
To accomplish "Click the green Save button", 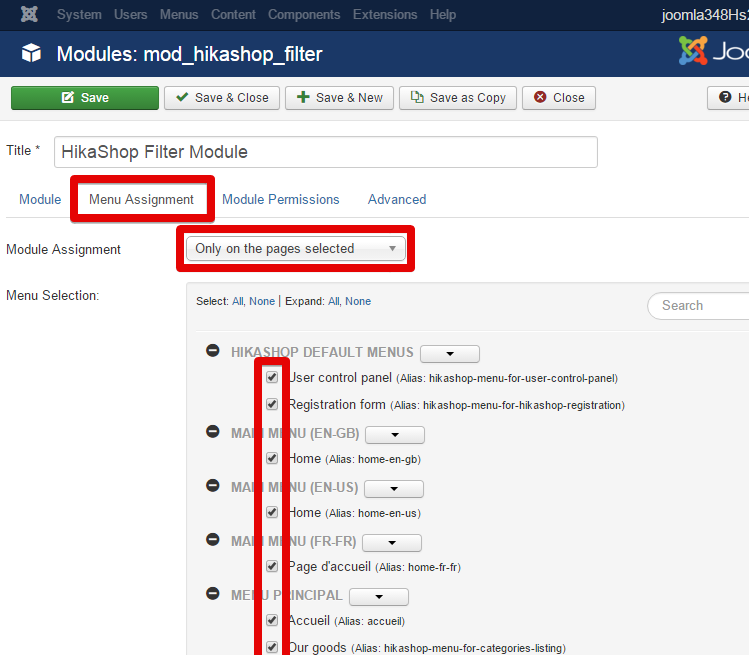I will point(85,97).
